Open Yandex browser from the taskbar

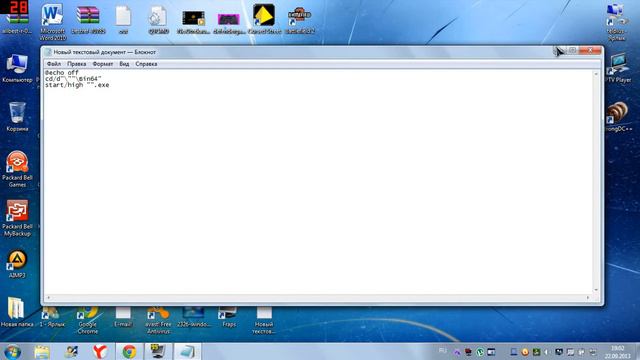(100, 351)
